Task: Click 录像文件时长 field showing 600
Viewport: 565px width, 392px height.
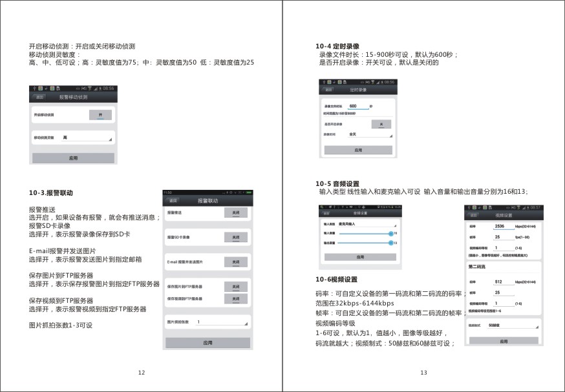Action: tap(358, 106)
